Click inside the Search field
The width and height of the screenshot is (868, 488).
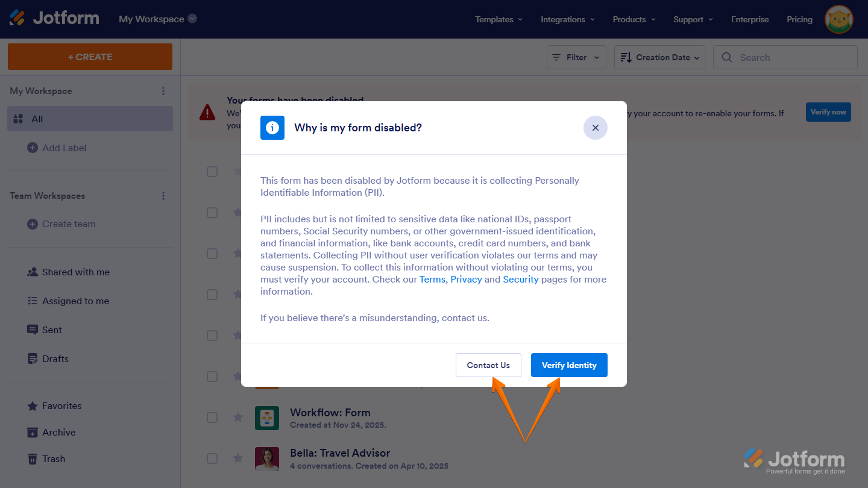click(785, 57)
